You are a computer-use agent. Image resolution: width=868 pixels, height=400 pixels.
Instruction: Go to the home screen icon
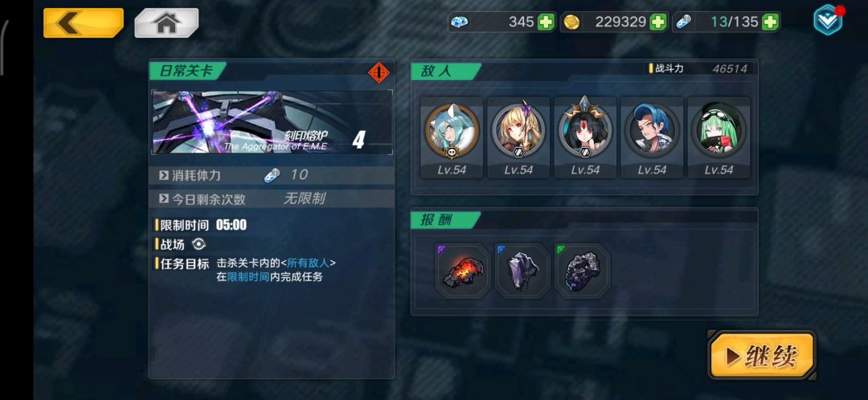[x=166, y=22]
